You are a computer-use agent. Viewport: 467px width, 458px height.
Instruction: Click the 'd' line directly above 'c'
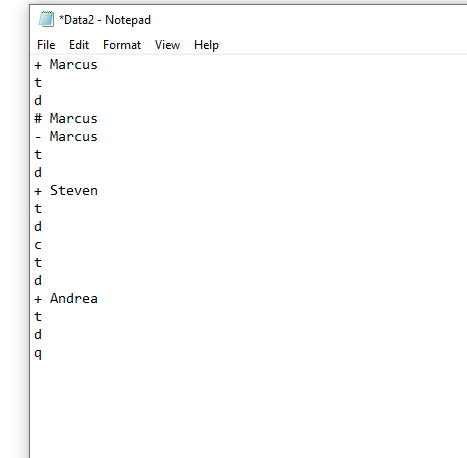click(x=38, y=227)
